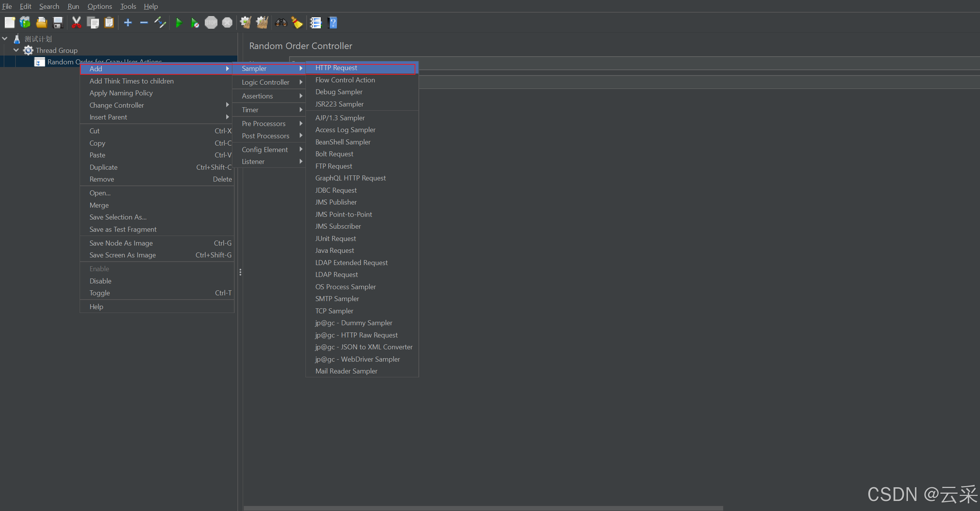Expand the Logic Controller submenu
980x511 pixels.
click(x=267, y=82)
